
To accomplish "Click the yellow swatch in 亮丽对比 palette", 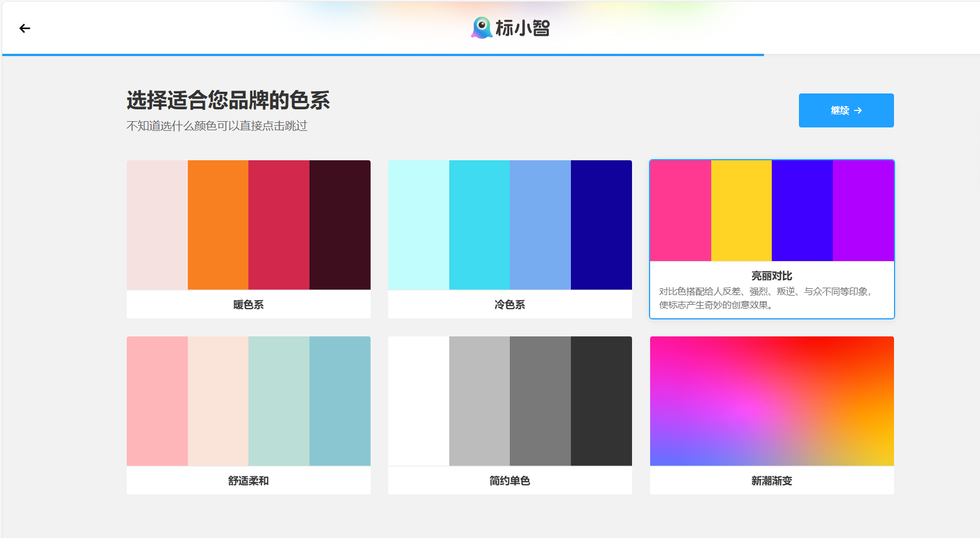I will pyautogui.click(x=741, y=211).
